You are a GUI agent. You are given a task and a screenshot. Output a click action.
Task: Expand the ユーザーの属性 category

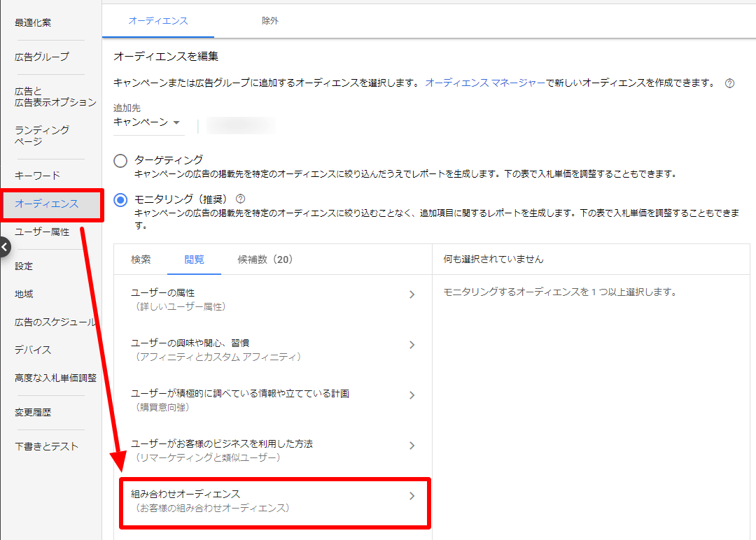[x=273, y=299]
